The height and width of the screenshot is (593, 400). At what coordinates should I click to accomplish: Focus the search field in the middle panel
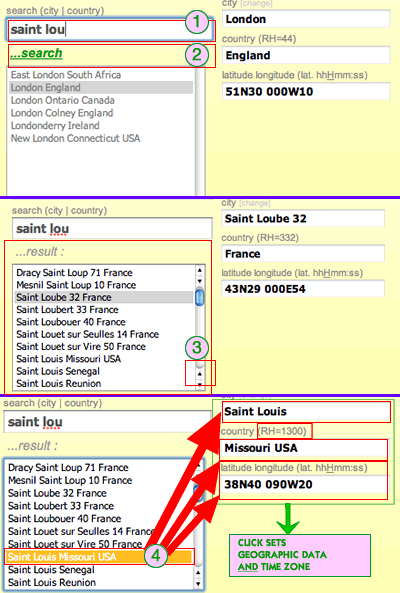point(112,228)
